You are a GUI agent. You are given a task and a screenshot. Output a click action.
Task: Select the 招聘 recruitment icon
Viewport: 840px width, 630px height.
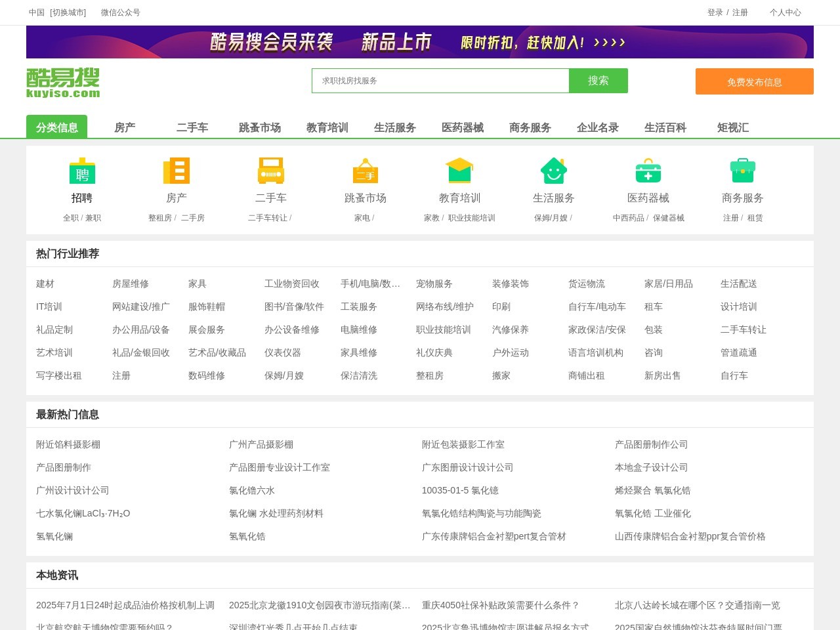point(81,171)
